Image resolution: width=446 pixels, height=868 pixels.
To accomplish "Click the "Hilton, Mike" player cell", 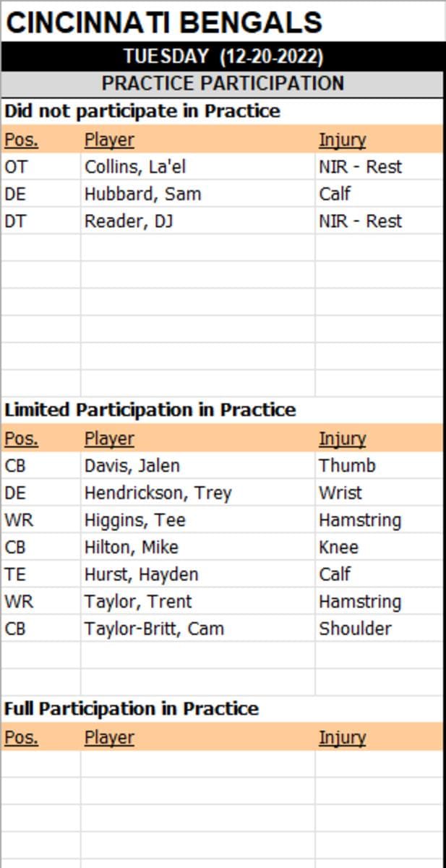I will tap(132, 547).
